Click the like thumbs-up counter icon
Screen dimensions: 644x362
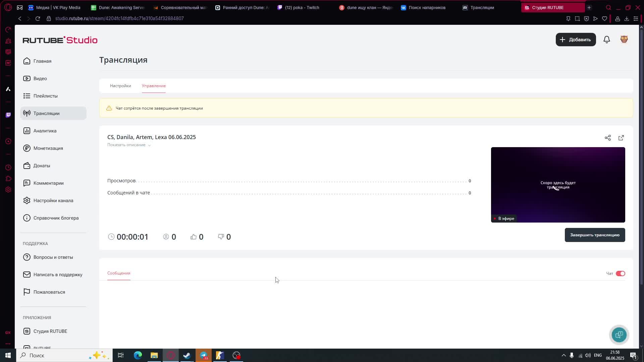[194, 237]
